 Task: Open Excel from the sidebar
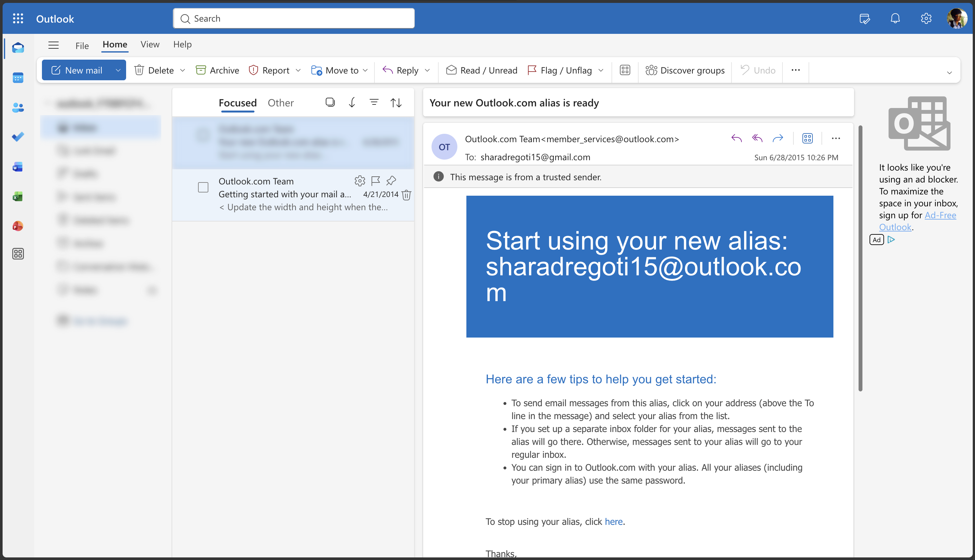(18, 197)
